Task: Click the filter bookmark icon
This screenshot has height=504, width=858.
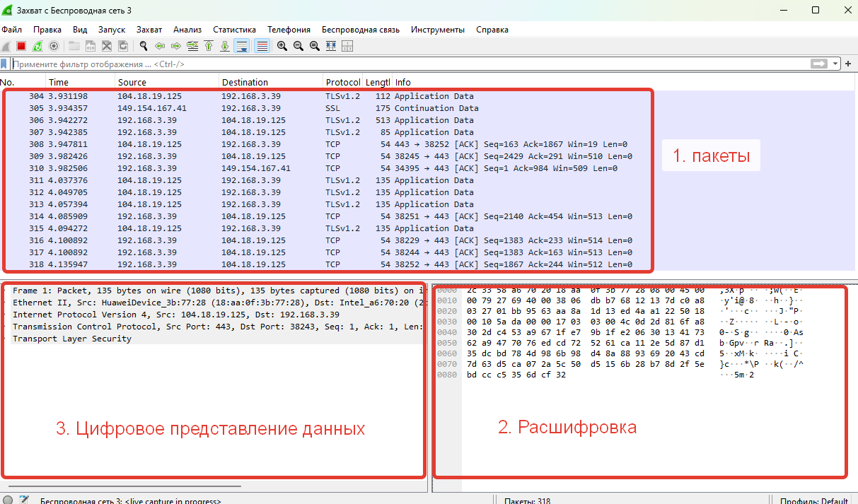Action: 4,64
